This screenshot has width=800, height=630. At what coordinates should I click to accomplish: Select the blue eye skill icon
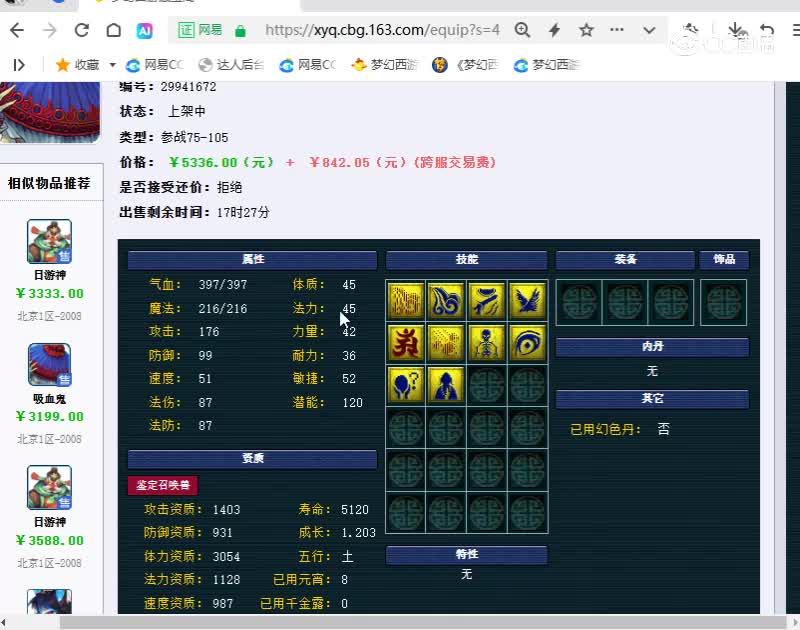coord(528,343)
